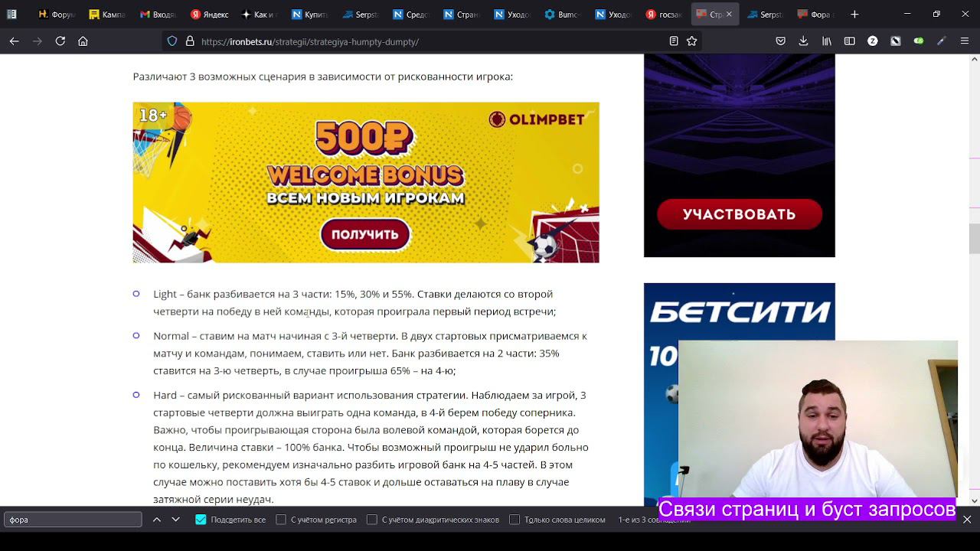The image size is (980, 551).
Task: Click the green toggle extension icon
Action: 919,41
